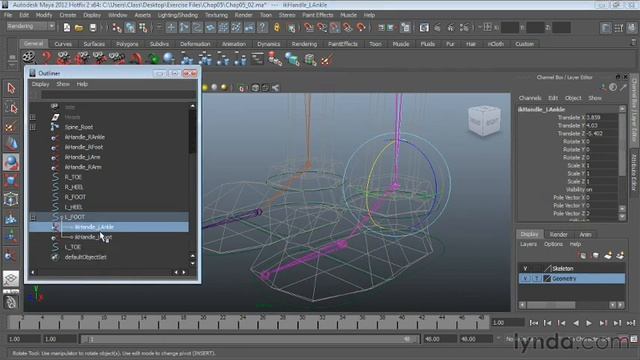Click the yellow light icon in viewport toolbar

click(x=205, y=88)
